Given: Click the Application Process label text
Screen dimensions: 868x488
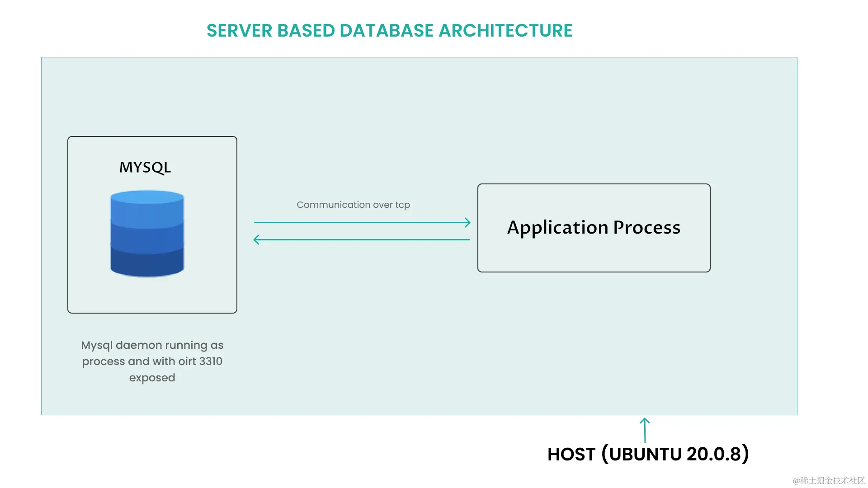Looking at the screenshot, I should coord(594,228).
